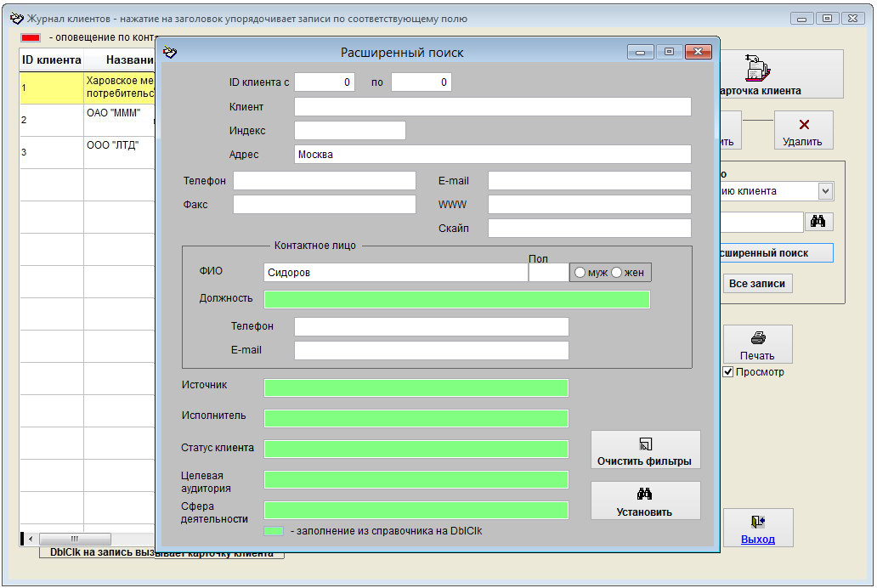Image resolution: width=877 pixels, height=588 pixels.
Task: Click the exit door icon above Выход
Action: 758,522
